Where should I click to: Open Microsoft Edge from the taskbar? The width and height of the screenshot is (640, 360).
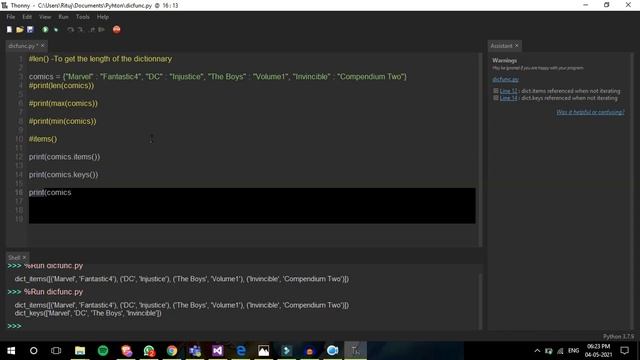241,351
